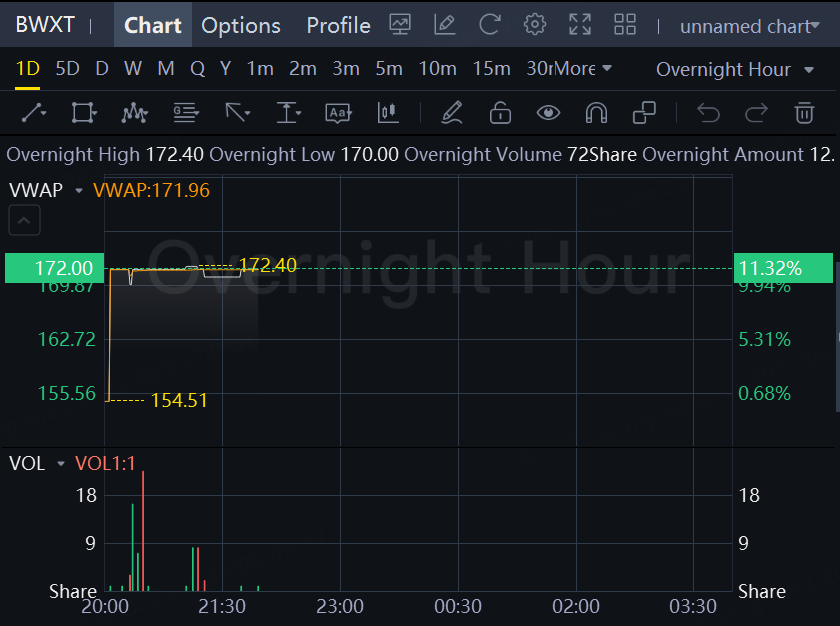
Task: Toggle the drawing lock icon
Action: (x=500, y=113)
